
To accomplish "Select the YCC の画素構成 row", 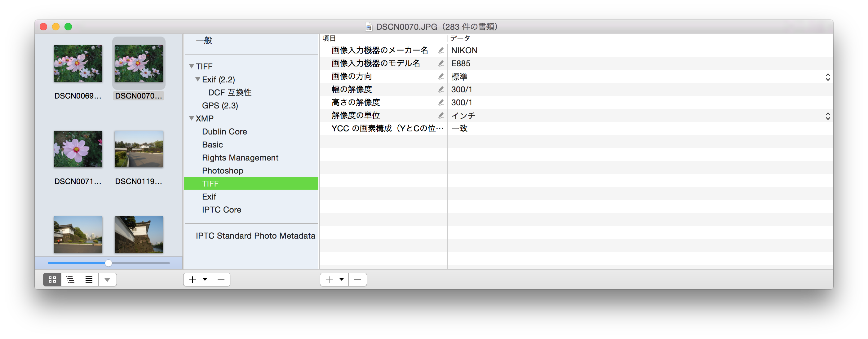I will tap(576, 128).
